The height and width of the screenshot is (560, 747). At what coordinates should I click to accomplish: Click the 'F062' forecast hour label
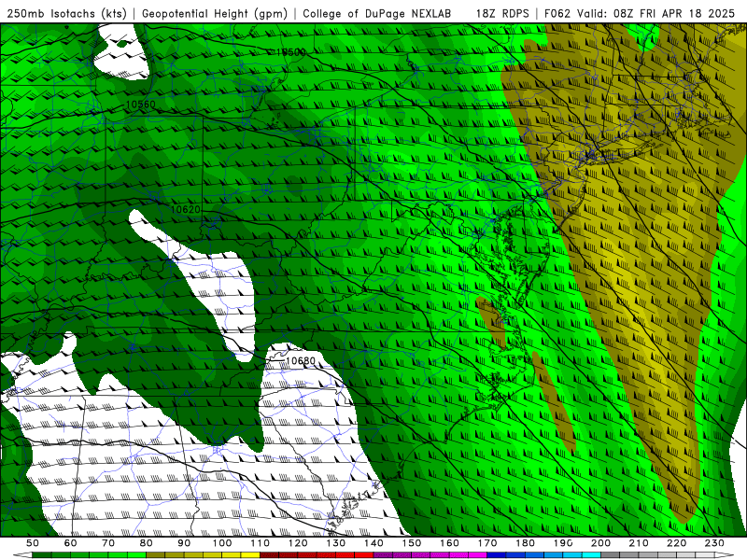[557, 14]
